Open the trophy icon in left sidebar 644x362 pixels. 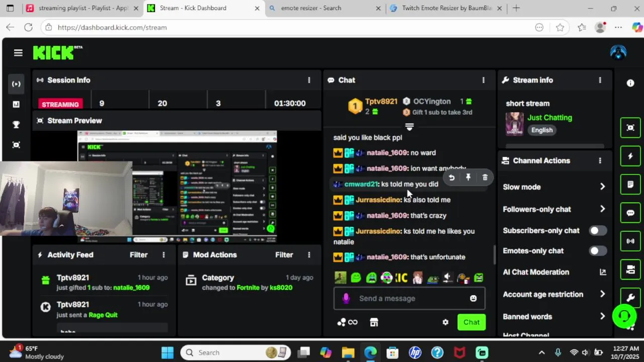[x=16, y=125]
